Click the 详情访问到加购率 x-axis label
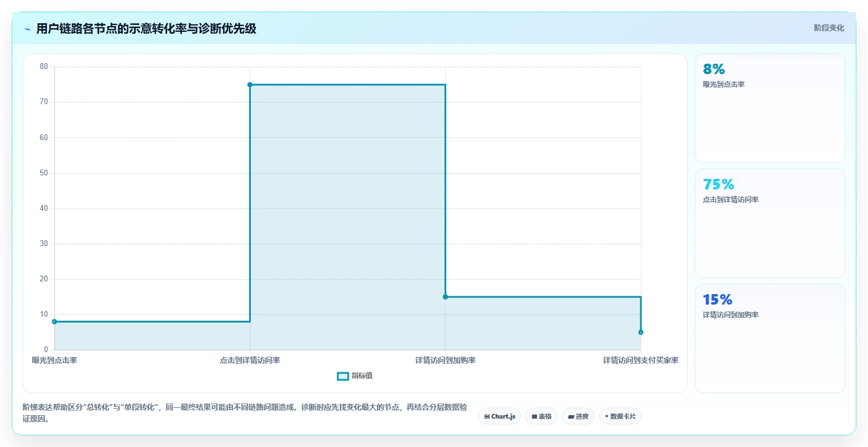The image size is (868, 447). tap(445, 360)
